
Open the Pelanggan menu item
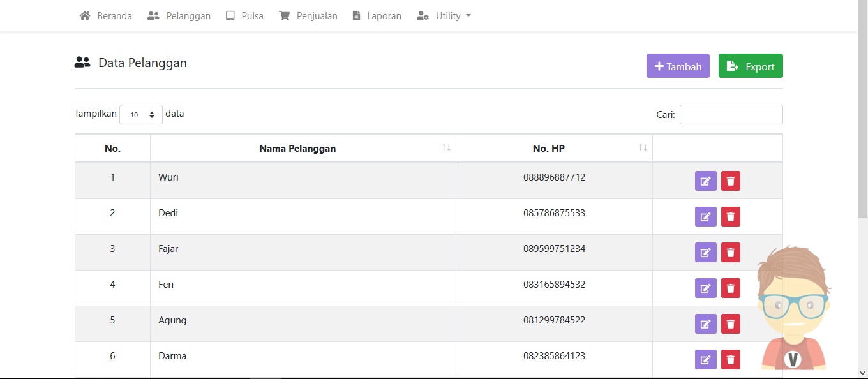179,16
